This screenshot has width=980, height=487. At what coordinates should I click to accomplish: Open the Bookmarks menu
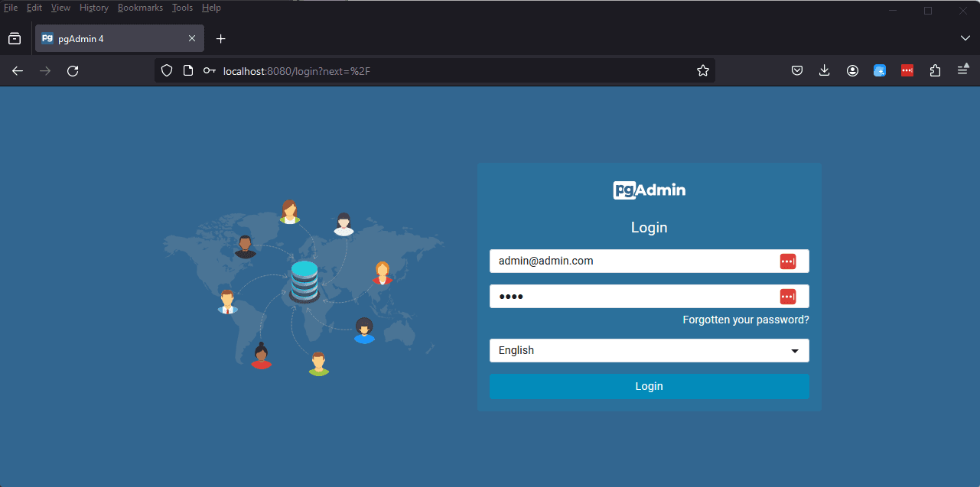pos(140,8)
